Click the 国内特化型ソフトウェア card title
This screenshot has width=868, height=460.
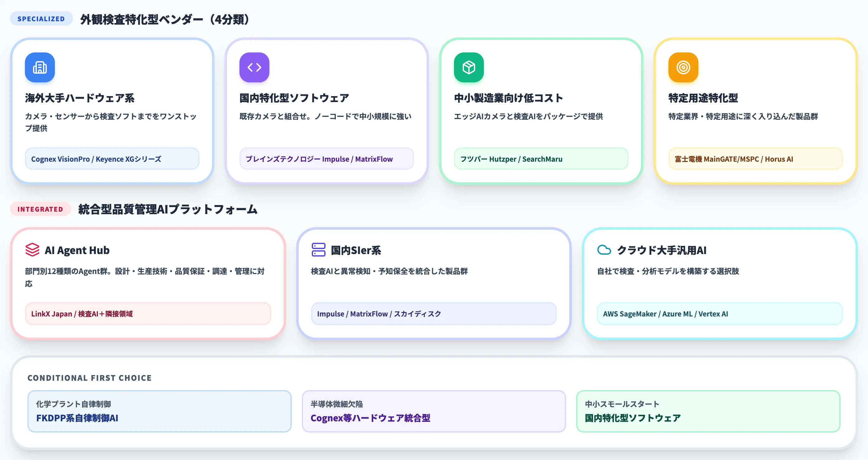[x=294, y=98]
